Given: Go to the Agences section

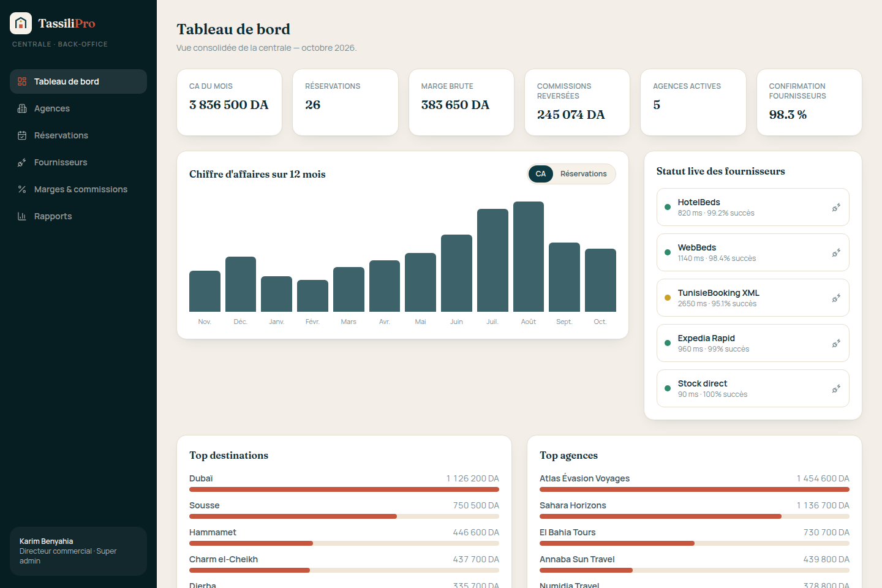Looking at the screenshot, I should (78, 108).
